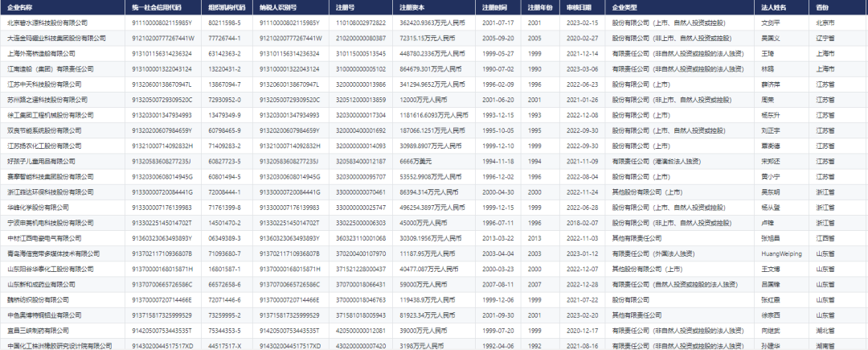The height and width of the screenshot is (350, 868).
Task: Click the 湖北省 province cell
Action: tap(825, 331)
